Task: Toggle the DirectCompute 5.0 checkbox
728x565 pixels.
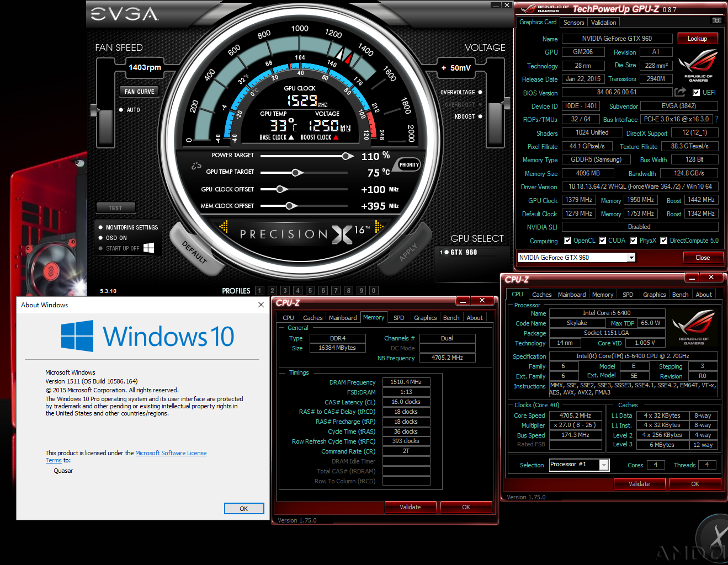Action: tap(664, 241)
